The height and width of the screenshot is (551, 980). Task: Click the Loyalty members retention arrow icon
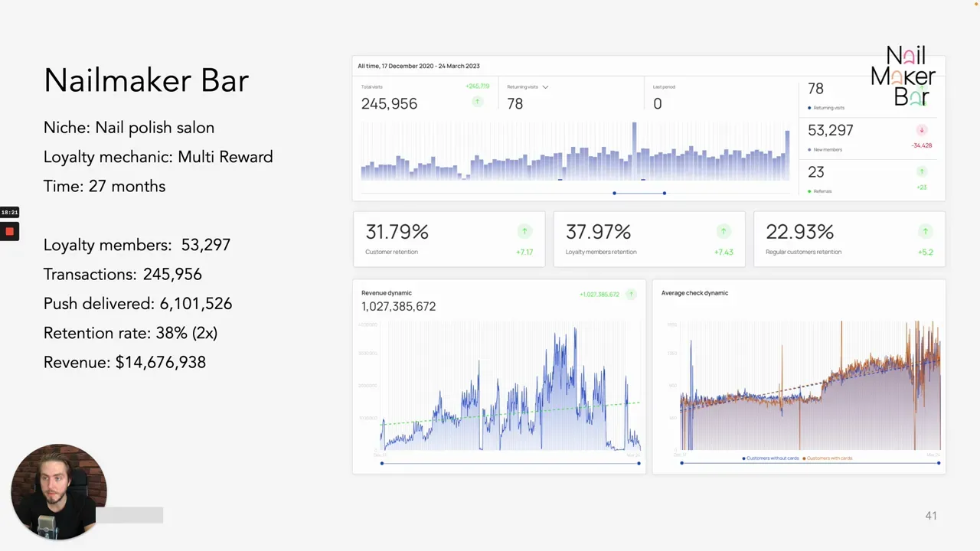[x=724, y=231]
